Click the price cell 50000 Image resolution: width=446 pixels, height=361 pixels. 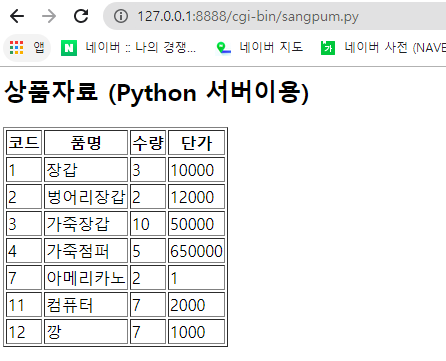(x=196, y=224)
